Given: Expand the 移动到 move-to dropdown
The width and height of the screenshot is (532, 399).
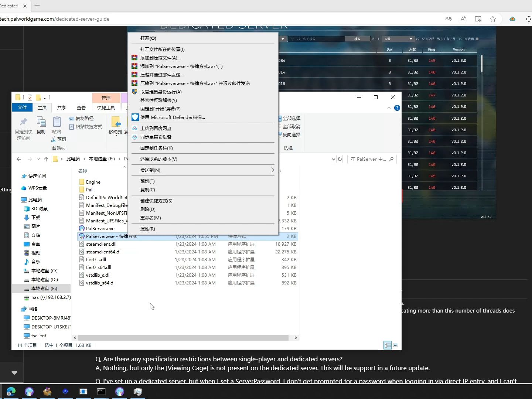Looking at the screenshot, I should click(116, 136).
